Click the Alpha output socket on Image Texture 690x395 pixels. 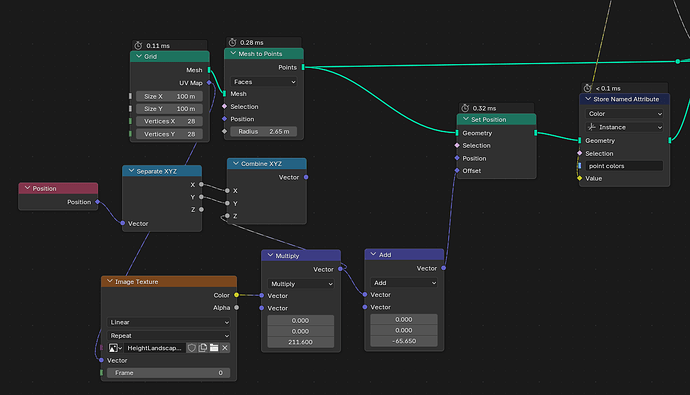point(236,307)
